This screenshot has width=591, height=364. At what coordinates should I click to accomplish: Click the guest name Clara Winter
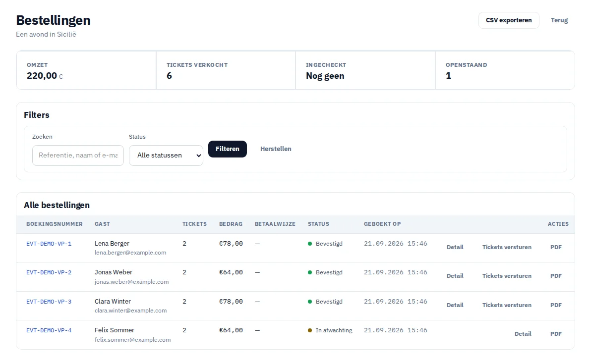pos(113,302)
